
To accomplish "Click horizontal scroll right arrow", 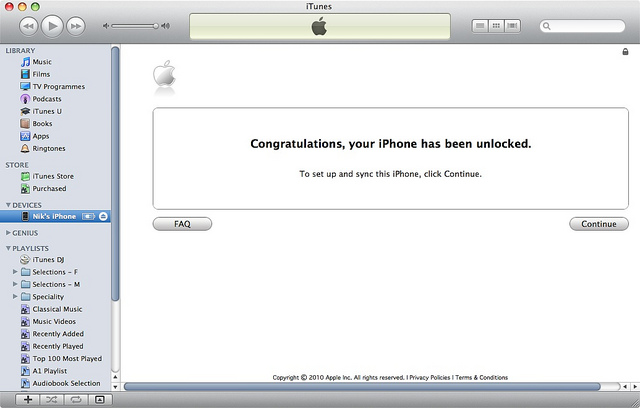I will click(x=635, y=386).
